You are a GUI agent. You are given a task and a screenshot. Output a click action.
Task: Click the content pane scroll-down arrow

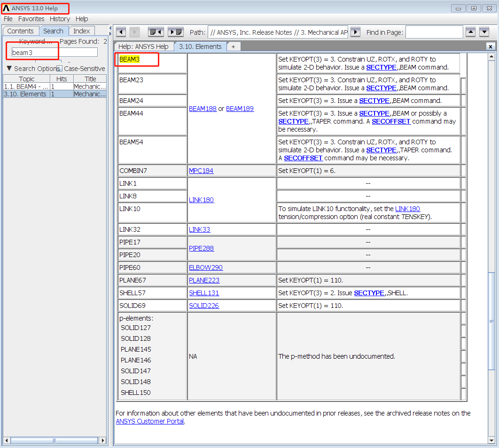click(x=491, y=440)
